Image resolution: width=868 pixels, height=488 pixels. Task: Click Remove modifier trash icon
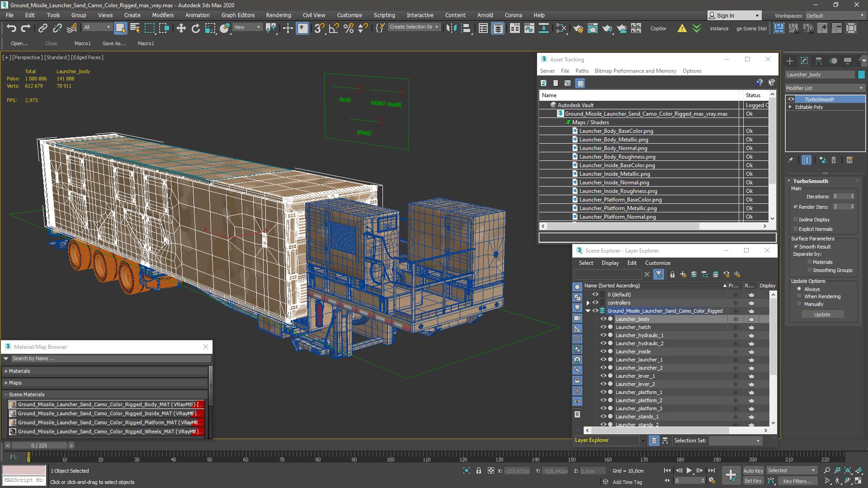click(x=834, y=160)
